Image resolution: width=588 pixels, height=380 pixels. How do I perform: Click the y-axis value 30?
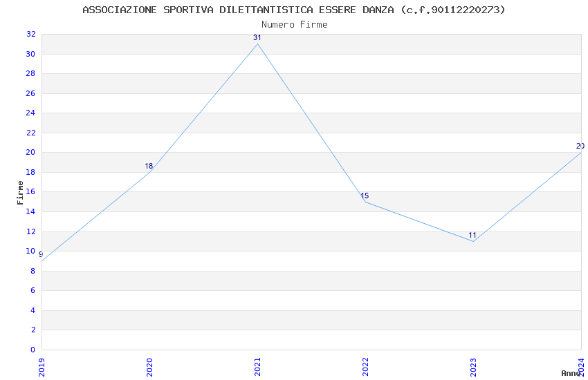coord(30,54)
